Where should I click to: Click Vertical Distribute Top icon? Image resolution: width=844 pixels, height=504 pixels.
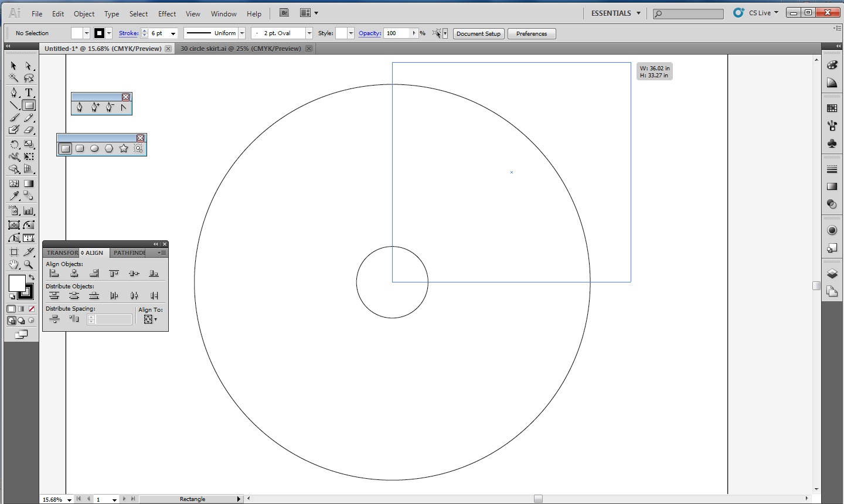click(x=55, y=295)
